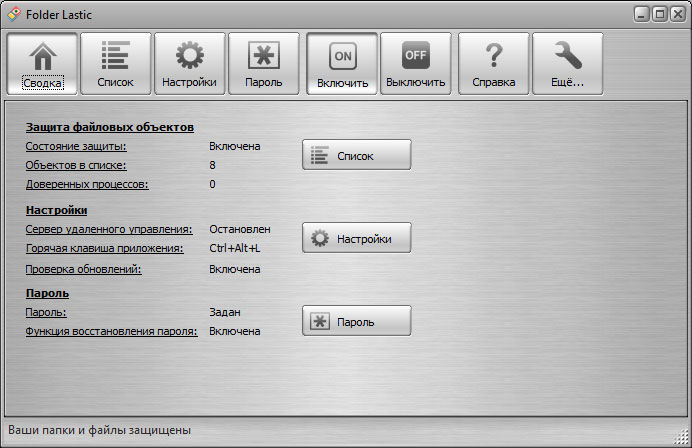692x448 pixels.
Task: Click the Сервер удаленного управления link
Action: (x=109, y=229)
